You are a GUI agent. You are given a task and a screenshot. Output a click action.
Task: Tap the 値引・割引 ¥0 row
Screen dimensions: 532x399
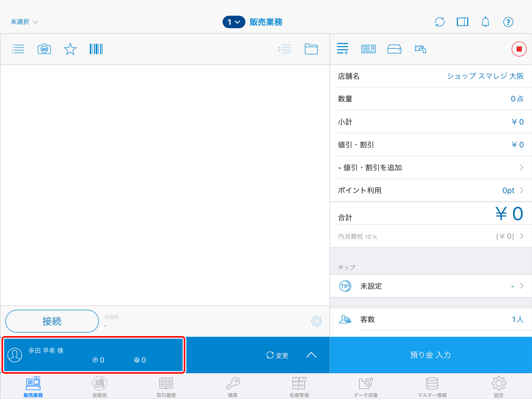pos(431,145)
